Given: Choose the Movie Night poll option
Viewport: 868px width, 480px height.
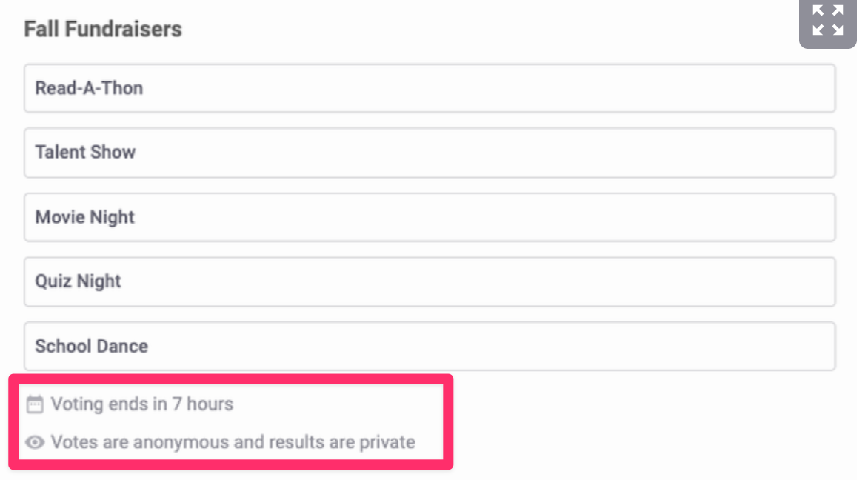Looking at the screenshot, I should [430, 217].
